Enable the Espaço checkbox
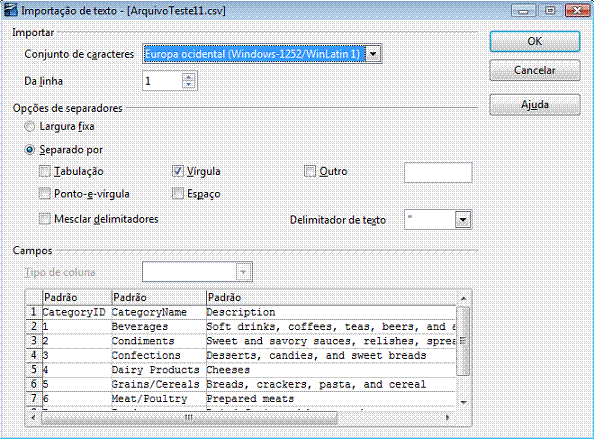 point(178,194)
